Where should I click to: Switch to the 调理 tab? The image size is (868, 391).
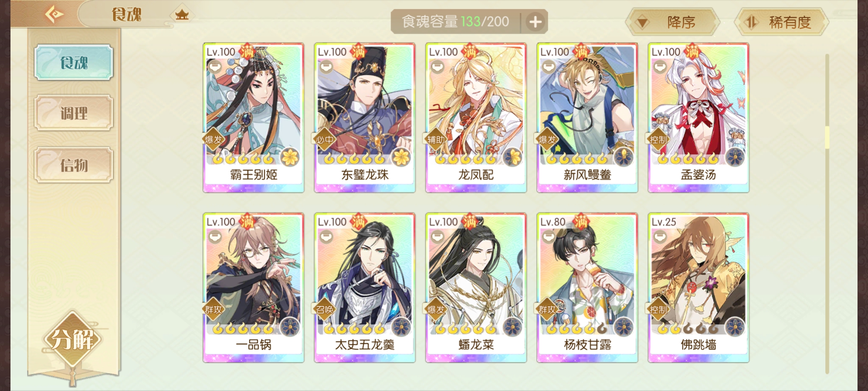click(74, 113)
